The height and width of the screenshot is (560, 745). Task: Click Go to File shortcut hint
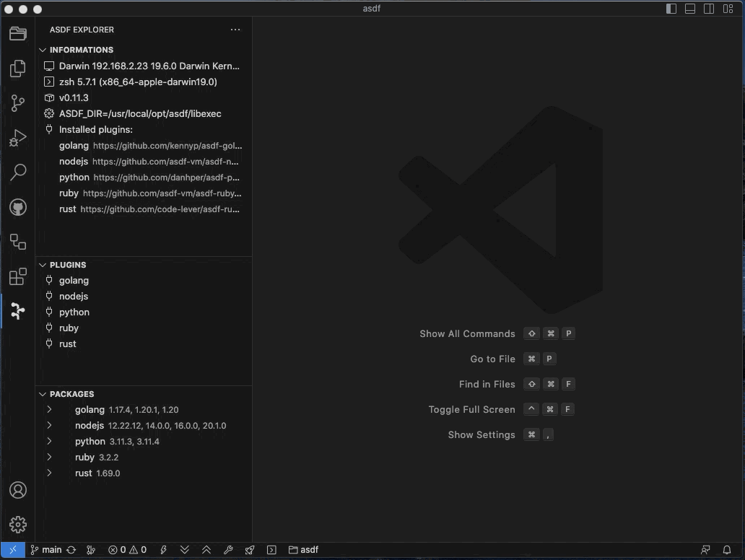click(513, 359)
